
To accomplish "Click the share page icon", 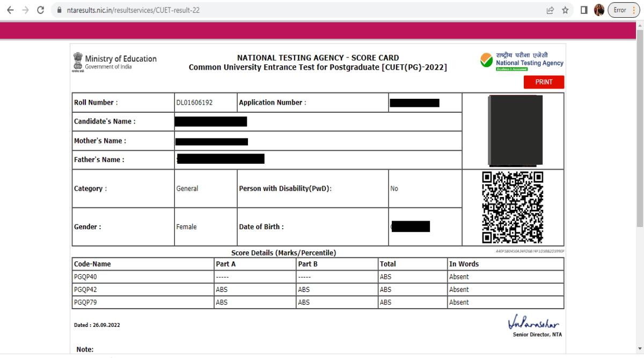I will [x=550, y=10].
